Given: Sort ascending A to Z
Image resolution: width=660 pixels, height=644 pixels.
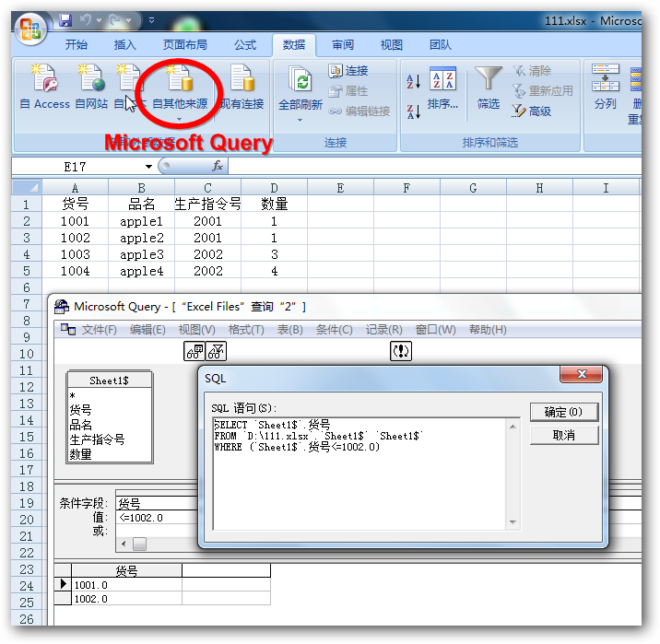Looking at the screenshot, I should [413, 81].
